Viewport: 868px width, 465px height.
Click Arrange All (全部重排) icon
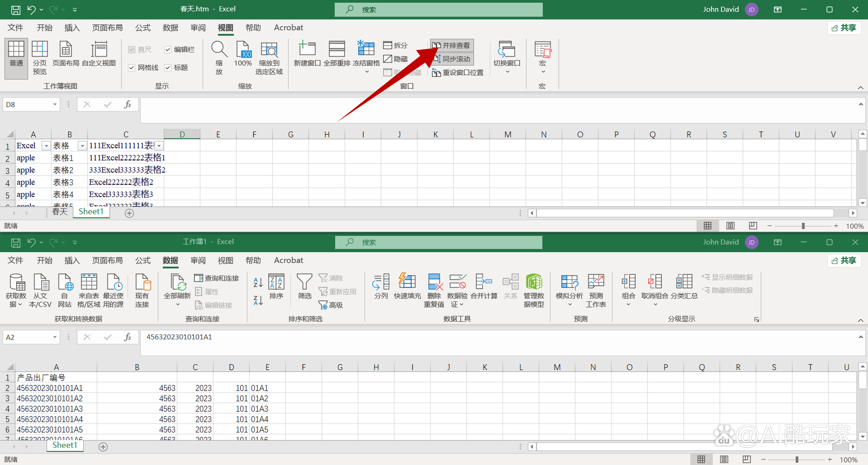(x=337, y=54)
